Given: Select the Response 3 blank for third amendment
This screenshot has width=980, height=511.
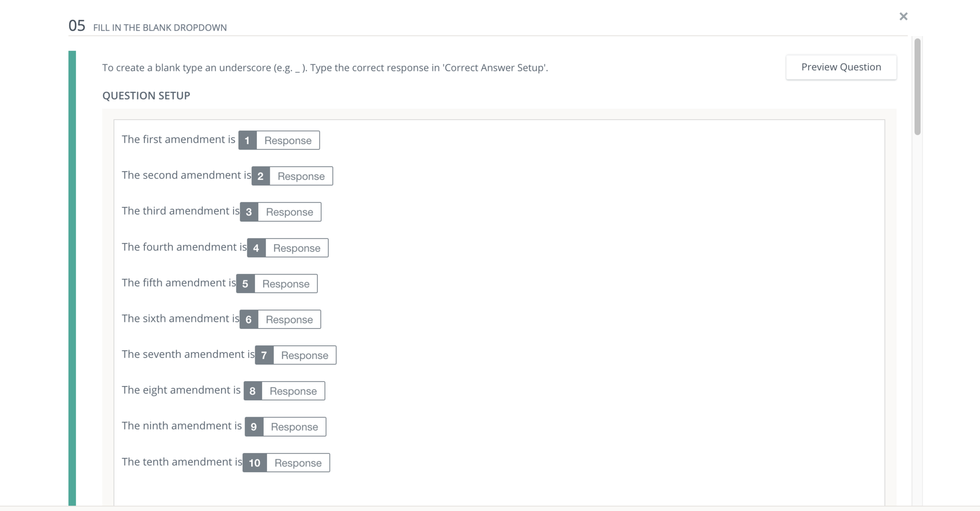Looking at the screenshot, I should coord(289,212).
